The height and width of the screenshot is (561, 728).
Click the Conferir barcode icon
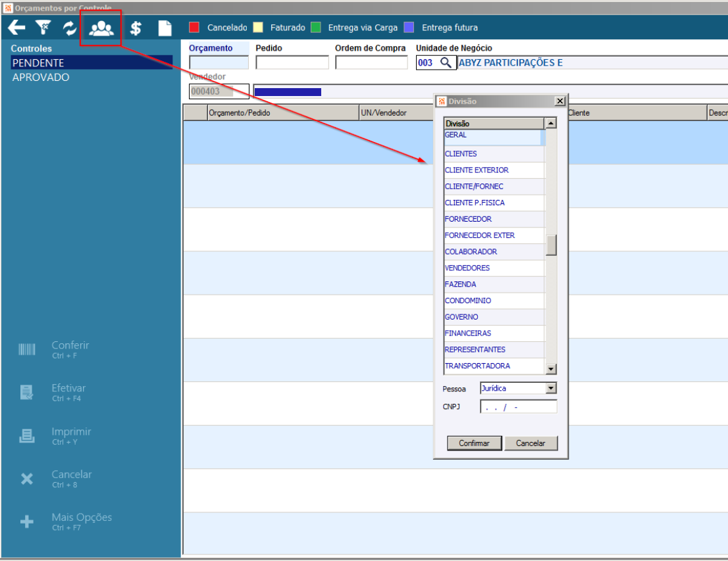click(27, 349)
